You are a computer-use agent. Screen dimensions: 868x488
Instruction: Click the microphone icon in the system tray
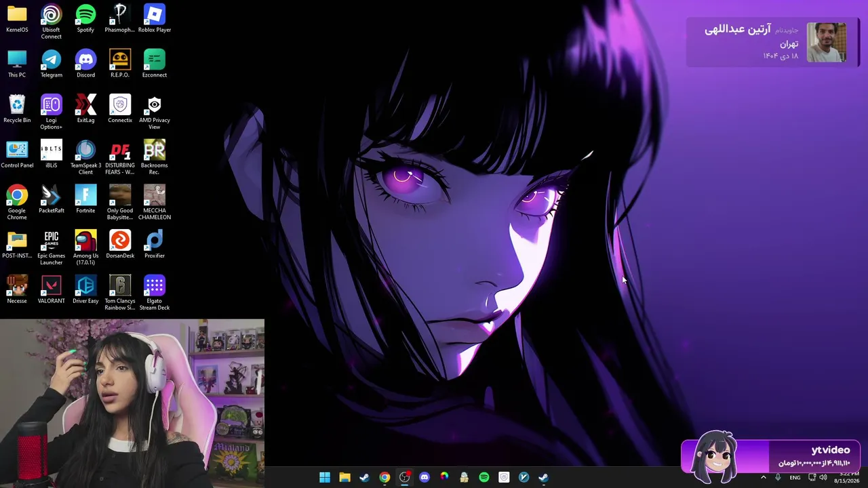778,478
